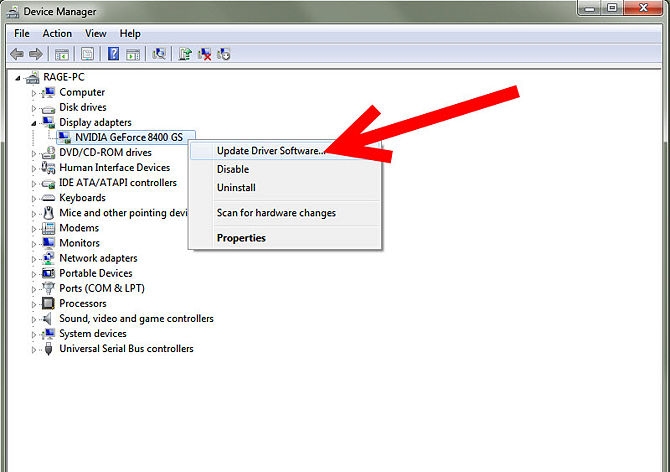Choose Scan for hardware changes in context menu

[285, 213]
